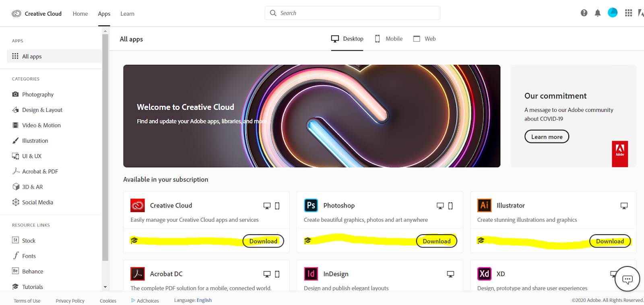Click the Design & Layout icon
Screen dimensions: 644x305
15,110
